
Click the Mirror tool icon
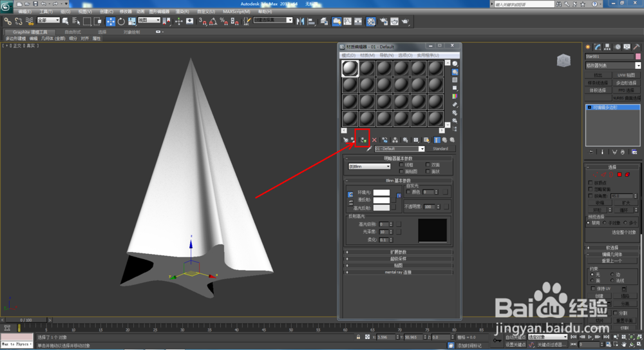[x=301, y=21]
